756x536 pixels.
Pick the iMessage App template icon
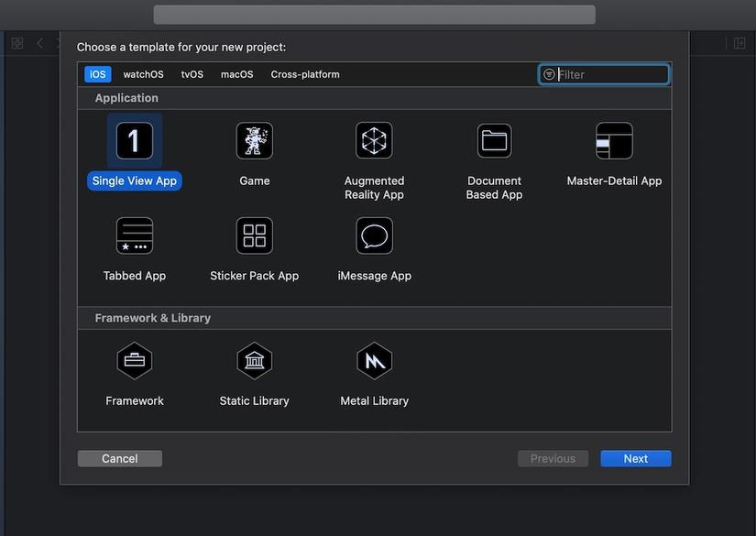374,235
